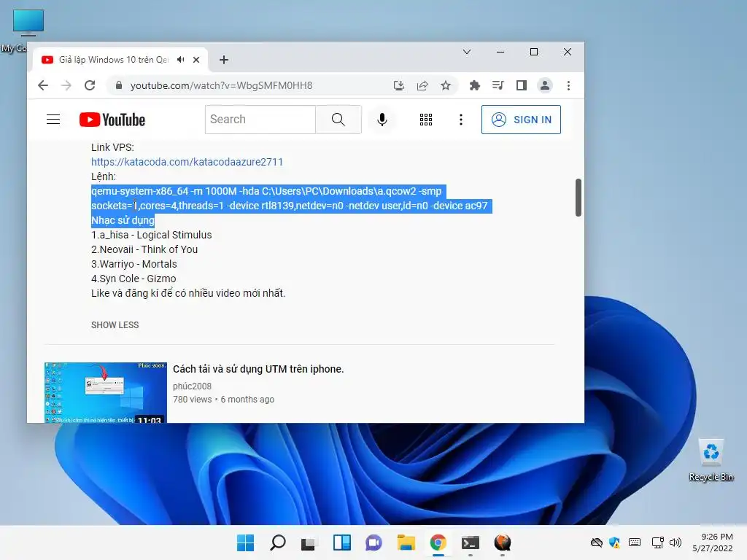Viewport: 747px width, 560px height.
Task: Click the browser forward arrow
Action: click(x=66, y=85)
